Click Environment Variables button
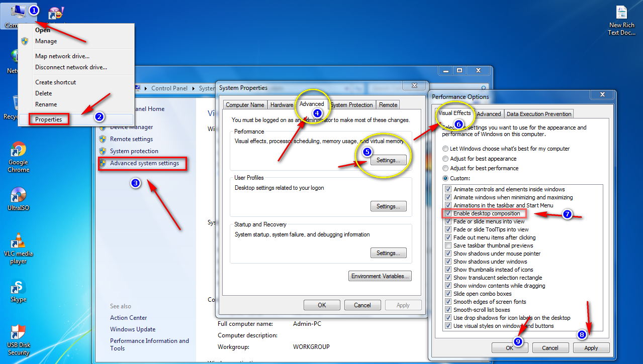 tap(380, 276)
